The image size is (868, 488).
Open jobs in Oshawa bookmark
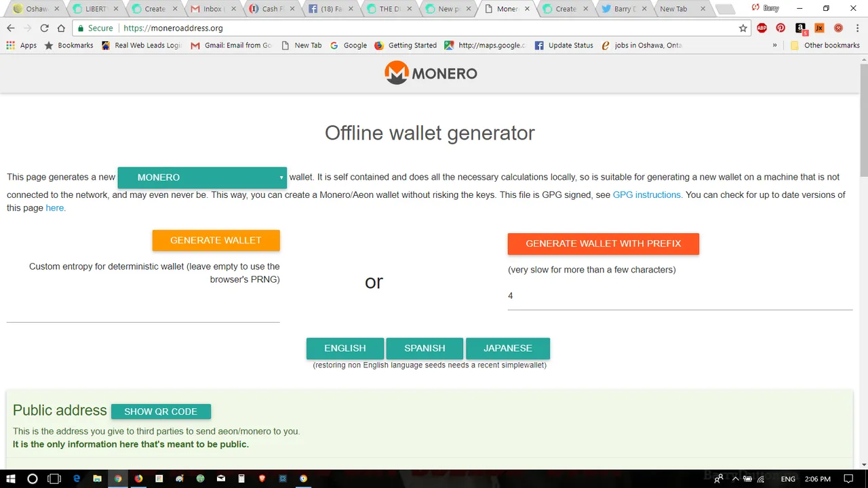click(x=642, y=45)
